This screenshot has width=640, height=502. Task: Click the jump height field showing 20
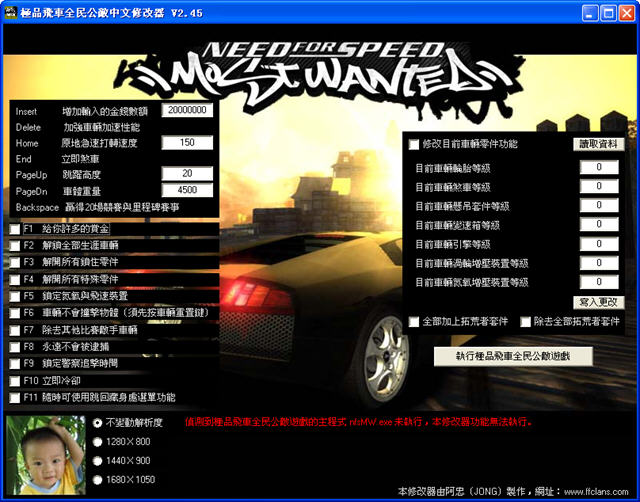tap(187, 173)
